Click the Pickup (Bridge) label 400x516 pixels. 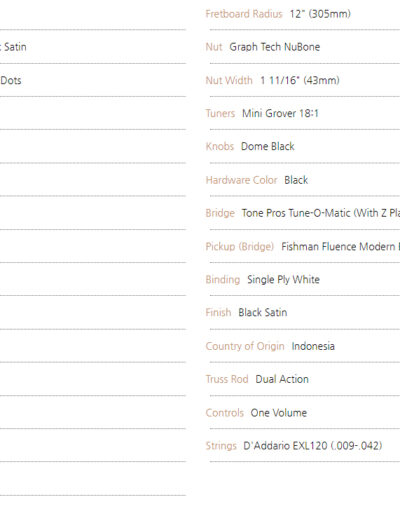(240, 247)
